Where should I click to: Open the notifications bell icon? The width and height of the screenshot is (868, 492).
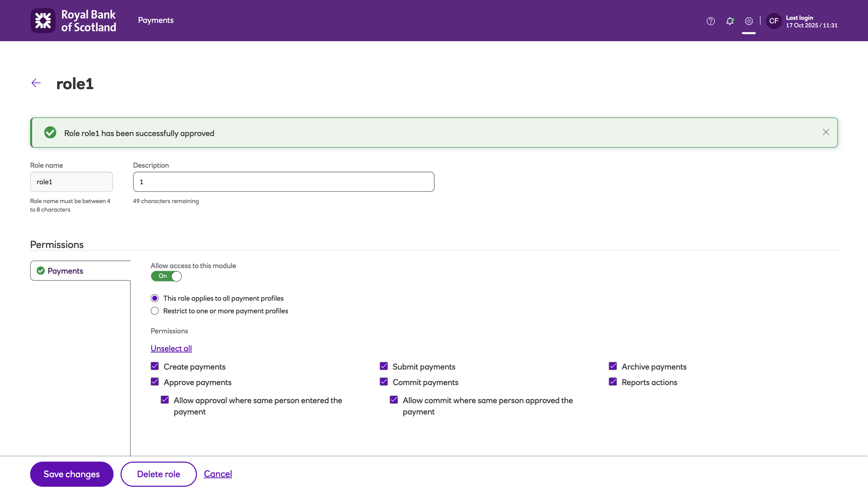(730, 21)
